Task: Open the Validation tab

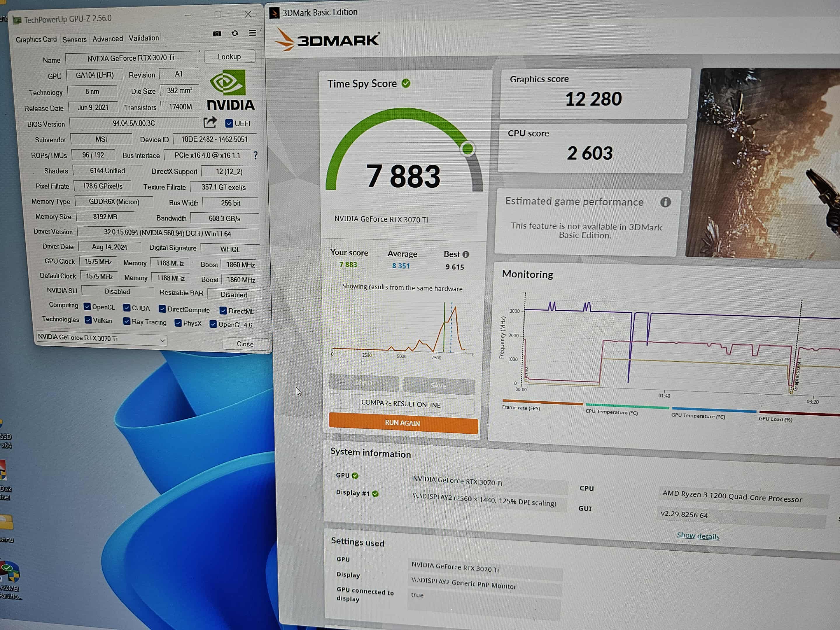Action: coord(143,38)
